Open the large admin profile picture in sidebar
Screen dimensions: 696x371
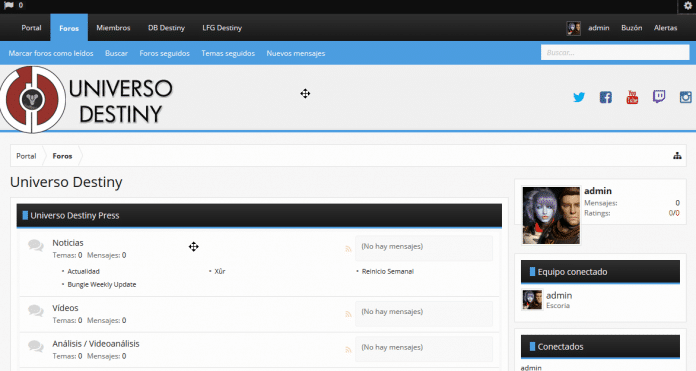tap(551, 215)
